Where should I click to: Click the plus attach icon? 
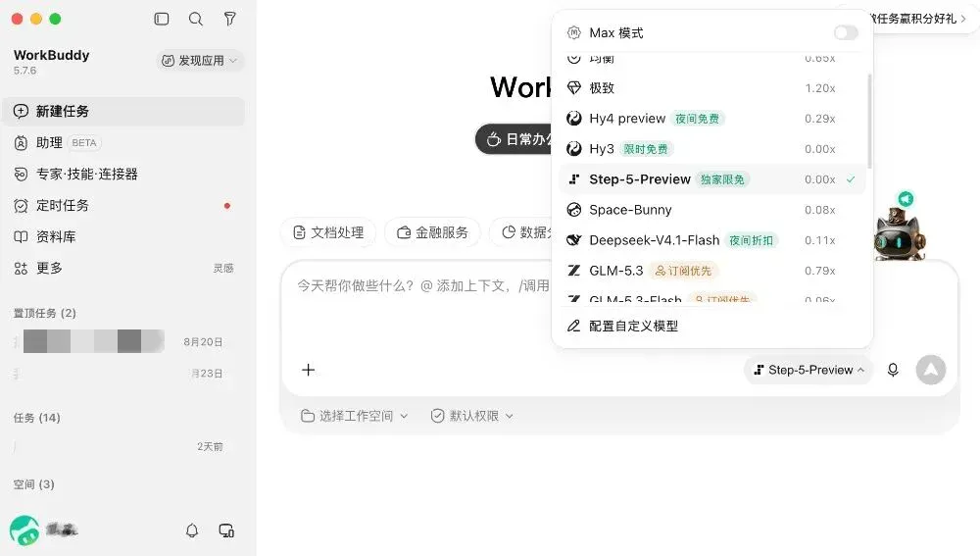[x=308, y=370]
